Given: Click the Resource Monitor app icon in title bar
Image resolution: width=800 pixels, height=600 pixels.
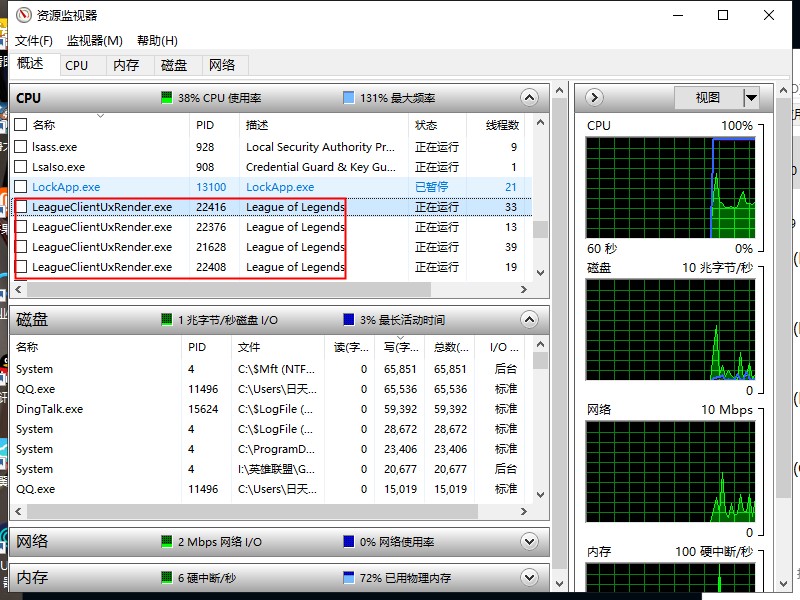Looking at the screenshot, I should [x=21, y=15].
